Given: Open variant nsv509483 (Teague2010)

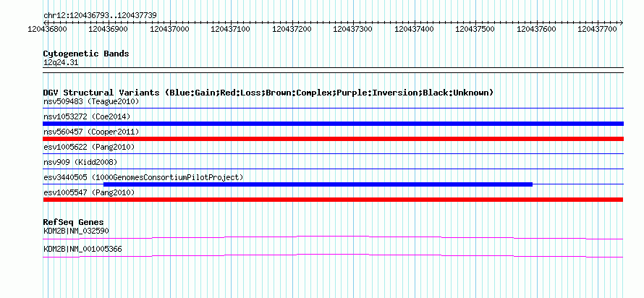Looking at the screenshot, I should click(x=91, y=101).
